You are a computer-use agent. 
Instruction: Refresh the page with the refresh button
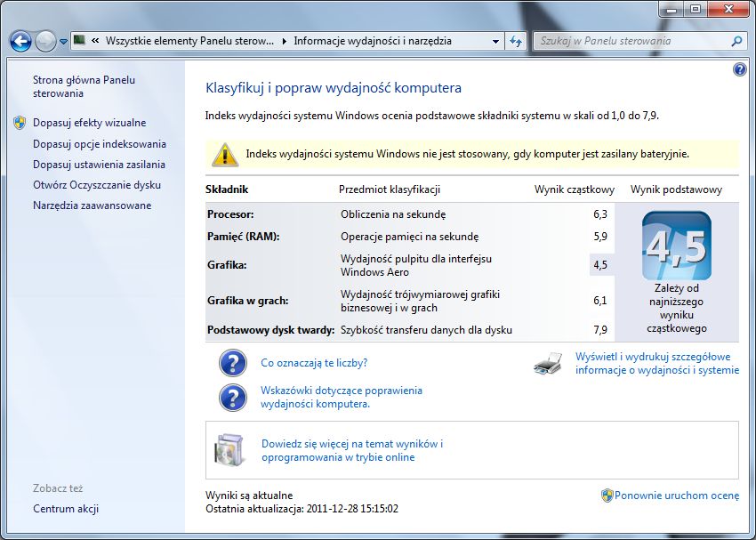coord(516,42)
